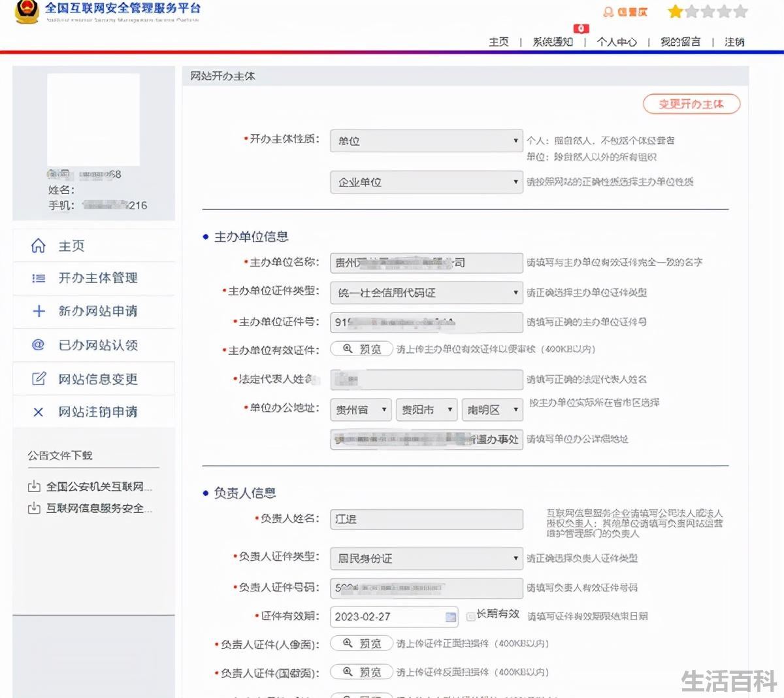Open the calendar picker for 证件有效期
Image resolution: width=784 pixels, height=698 pixels.
451,617
